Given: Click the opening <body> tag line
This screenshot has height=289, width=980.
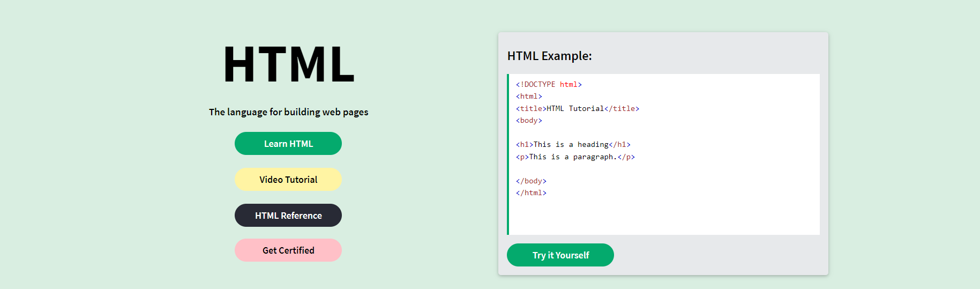Looking at the screenshot, I should point(529,121).
